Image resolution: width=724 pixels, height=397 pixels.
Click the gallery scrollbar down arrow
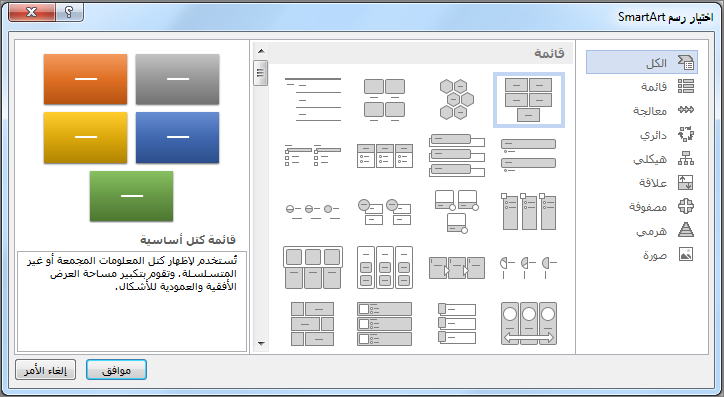pyautogui.click(x=261, y=343)
